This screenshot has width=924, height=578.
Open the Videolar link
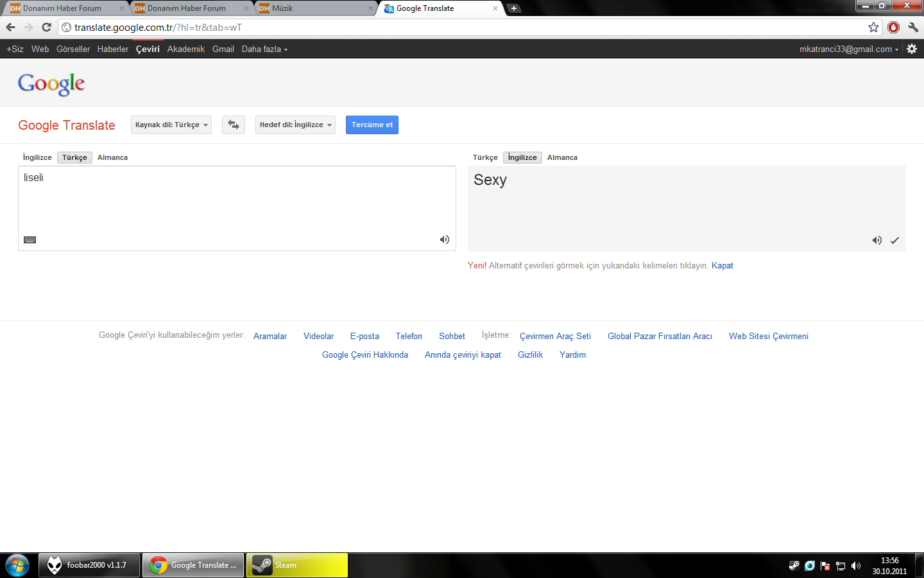point(318,336)
